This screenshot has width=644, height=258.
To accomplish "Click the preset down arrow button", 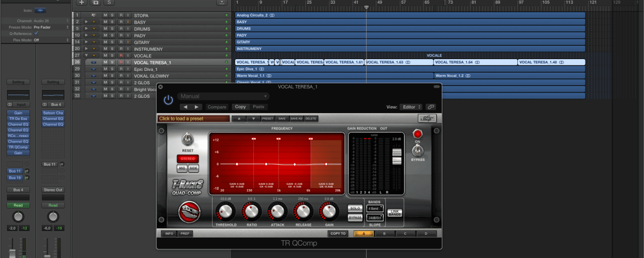I will tap(253, 118).
